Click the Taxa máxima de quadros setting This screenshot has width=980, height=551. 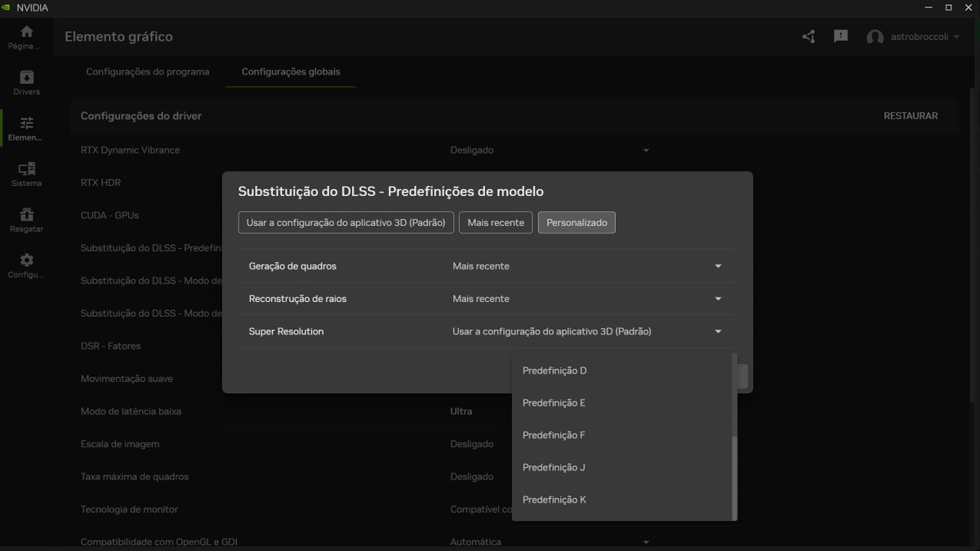(x=135, y=477)
